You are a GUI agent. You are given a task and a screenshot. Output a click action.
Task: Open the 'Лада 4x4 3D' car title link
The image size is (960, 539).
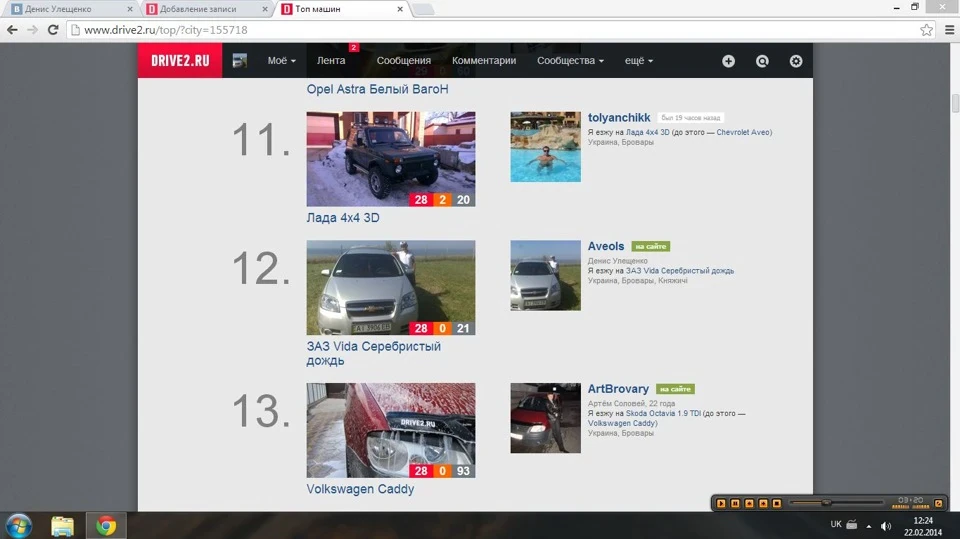tap(343, 217)
